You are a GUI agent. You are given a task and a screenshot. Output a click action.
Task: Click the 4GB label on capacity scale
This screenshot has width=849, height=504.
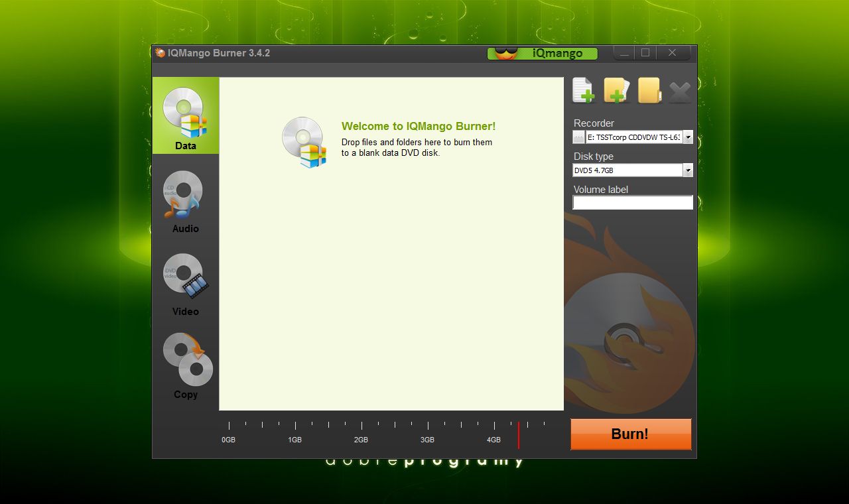click(493, 440)
